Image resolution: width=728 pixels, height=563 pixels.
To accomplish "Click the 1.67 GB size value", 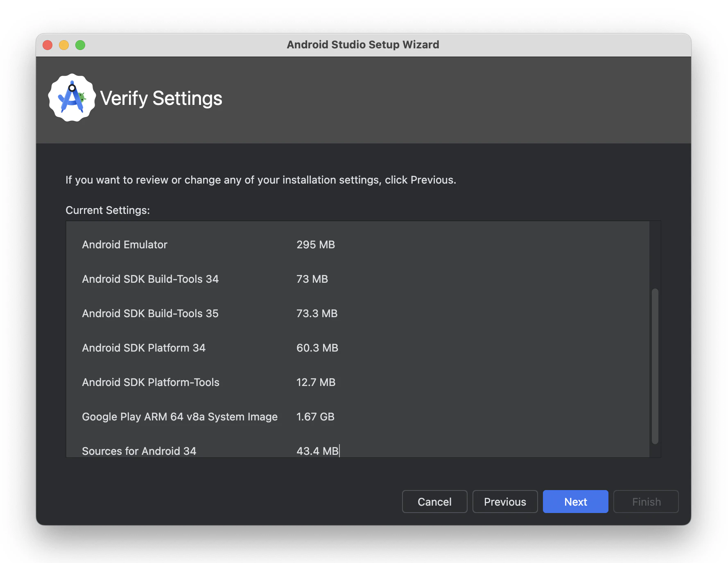I will click(315, 417).
